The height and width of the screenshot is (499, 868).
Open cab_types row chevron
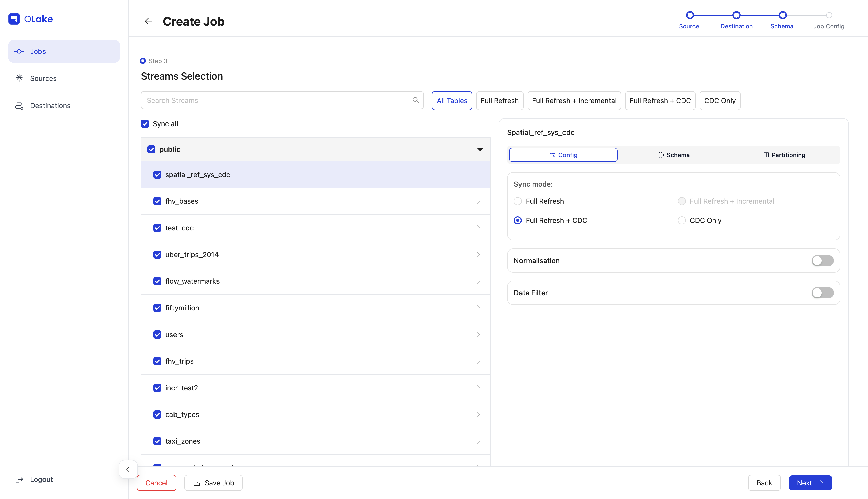coord(478,414)
